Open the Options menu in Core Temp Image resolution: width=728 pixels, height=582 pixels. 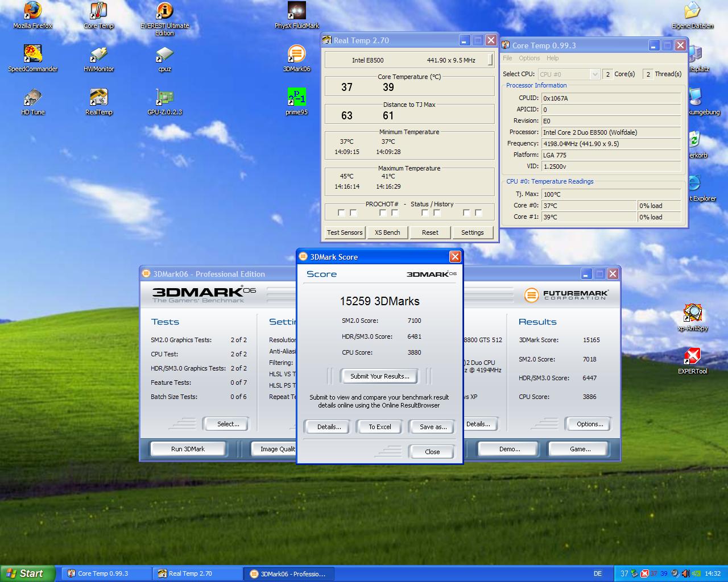click(529, 58)
